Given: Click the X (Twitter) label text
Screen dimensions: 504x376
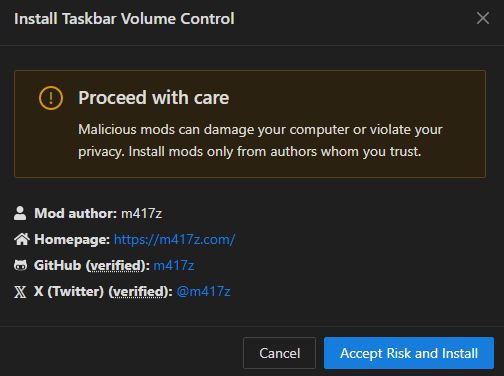Looking at the screenshot, I should click(x=69, y=292).
